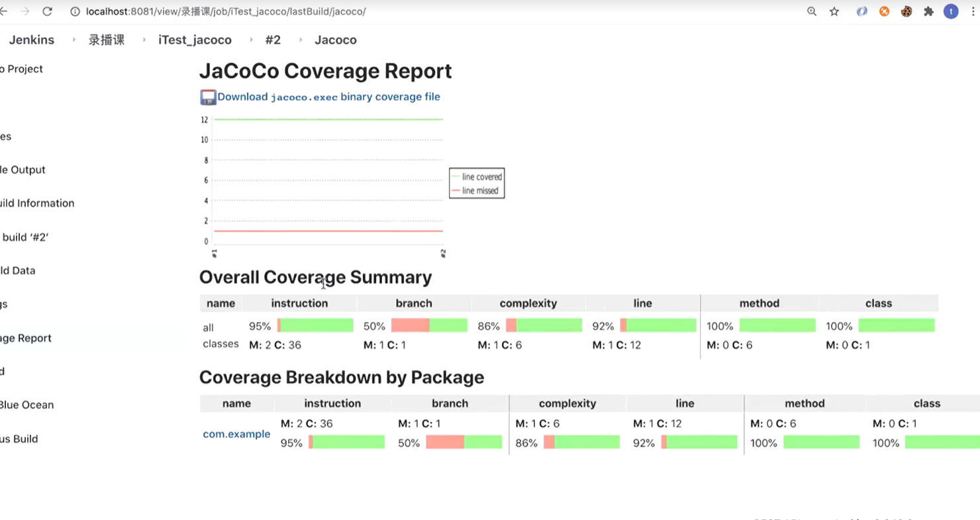This screenshot has height=520, width=980.
Task: Click the floppy disk download icon
Action: (208, 97)
